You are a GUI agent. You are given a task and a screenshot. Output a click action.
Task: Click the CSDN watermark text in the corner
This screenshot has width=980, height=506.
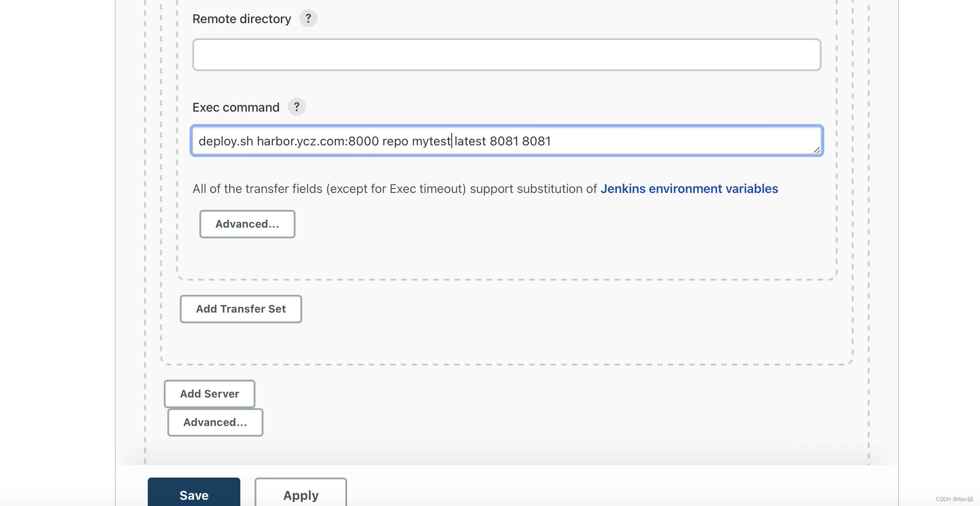[954, 499]
